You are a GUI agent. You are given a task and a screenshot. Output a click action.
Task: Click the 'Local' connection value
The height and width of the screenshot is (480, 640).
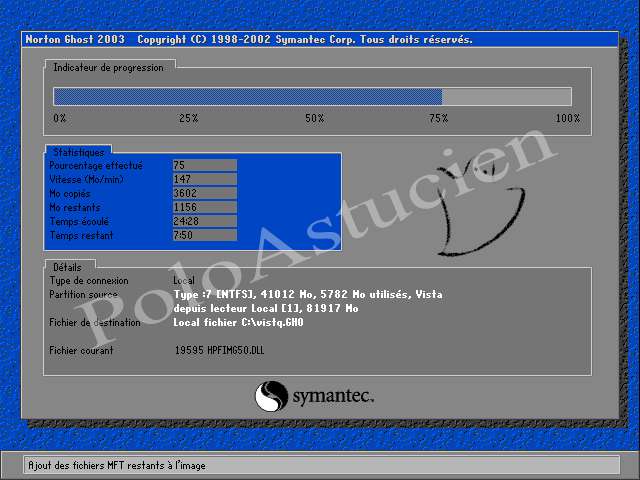184,281
